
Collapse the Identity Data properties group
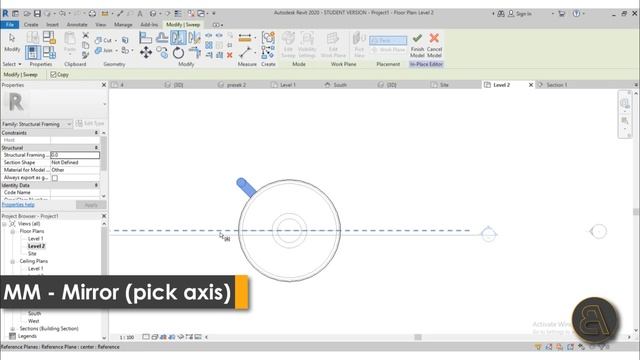coord(96,185)
